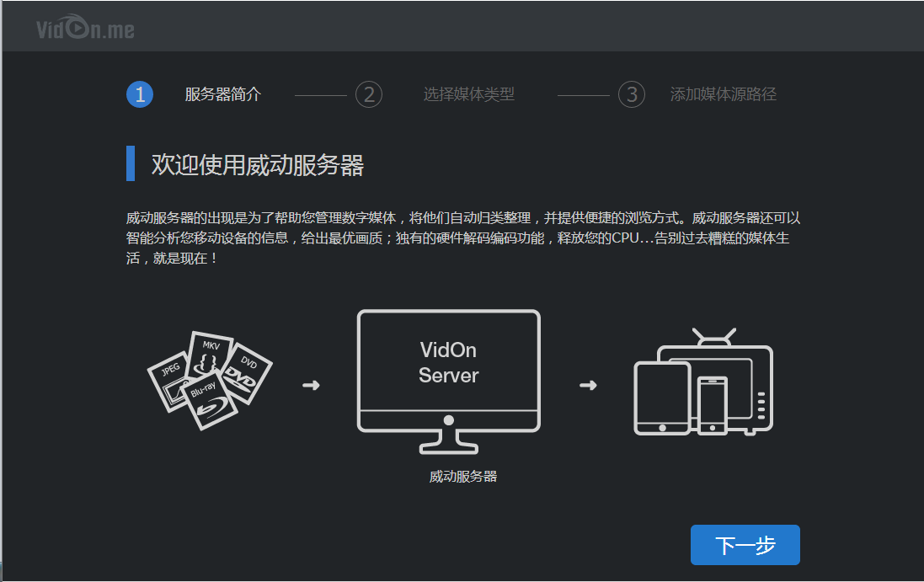Click the DVD disc card icon
Screen dimensions: 924x582
[x=248, y=370]
